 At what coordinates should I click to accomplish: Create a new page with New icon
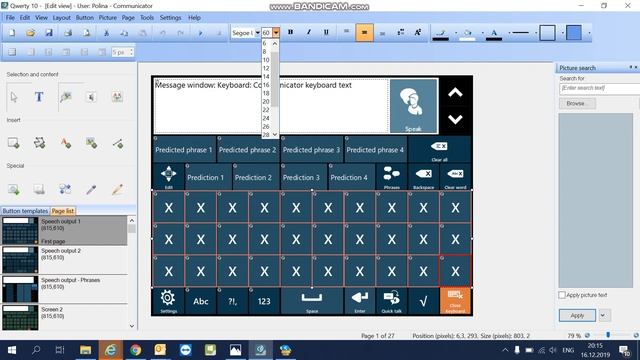(12, 33)
